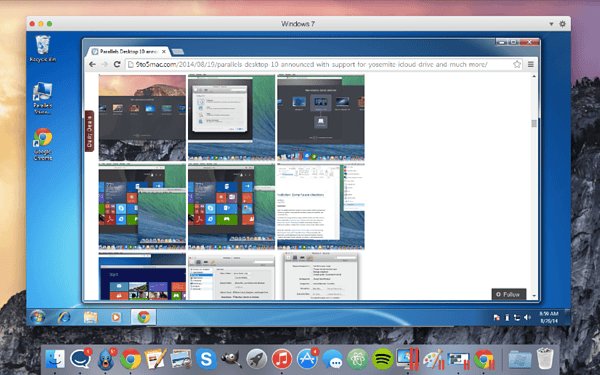The height and width of the screenshot is (375, 600).
Task: Open the Parallels window settings gear
Action: (x=562, y=24)
